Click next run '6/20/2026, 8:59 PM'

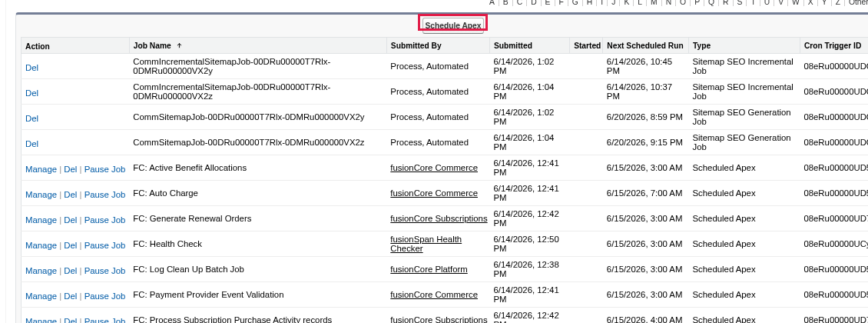(644, 118)
